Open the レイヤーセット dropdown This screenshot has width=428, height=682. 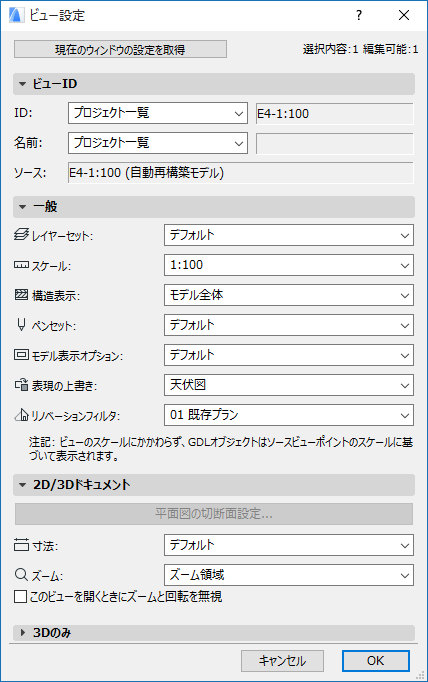(x=289, y=235)
